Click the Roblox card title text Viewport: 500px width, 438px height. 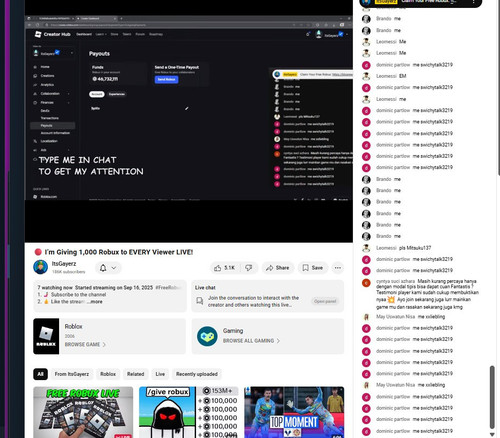click(x=73, y=326)
